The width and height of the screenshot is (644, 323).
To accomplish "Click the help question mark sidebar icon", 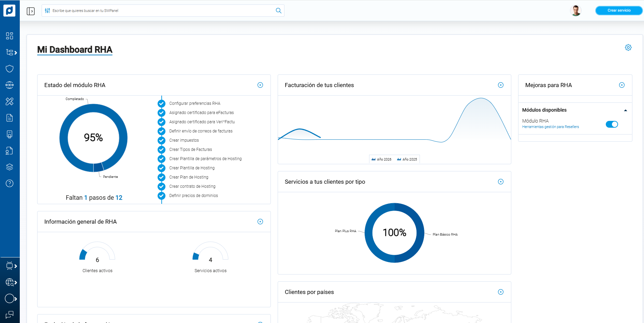I will click(10, 183).
